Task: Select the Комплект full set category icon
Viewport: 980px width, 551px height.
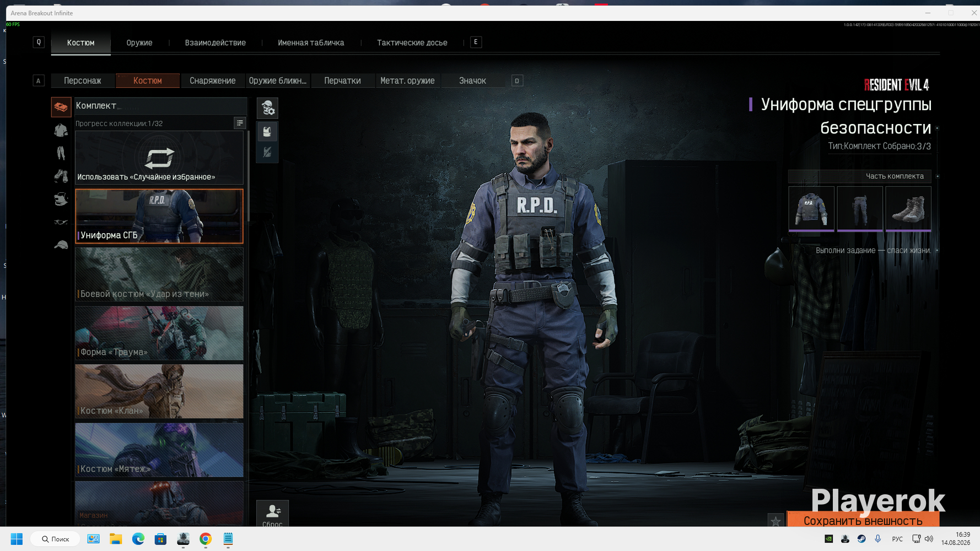Action: 61,107
